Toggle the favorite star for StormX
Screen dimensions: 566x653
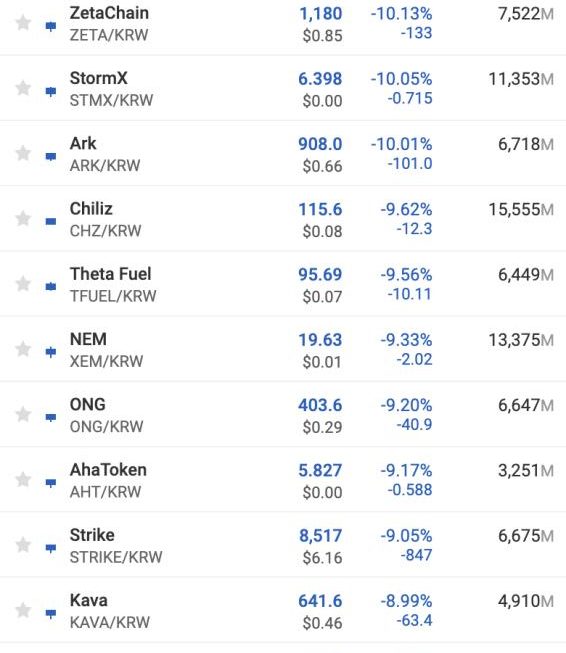pos(23,88)
